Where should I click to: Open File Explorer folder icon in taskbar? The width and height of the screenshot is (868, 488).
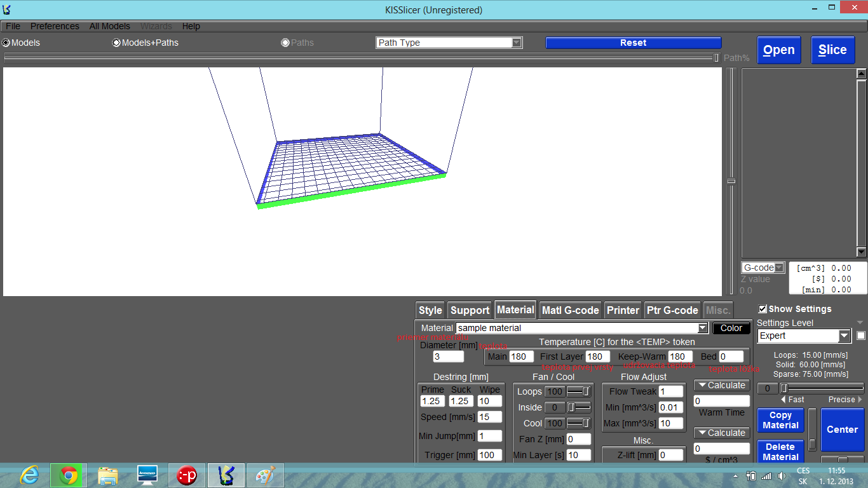108,475
